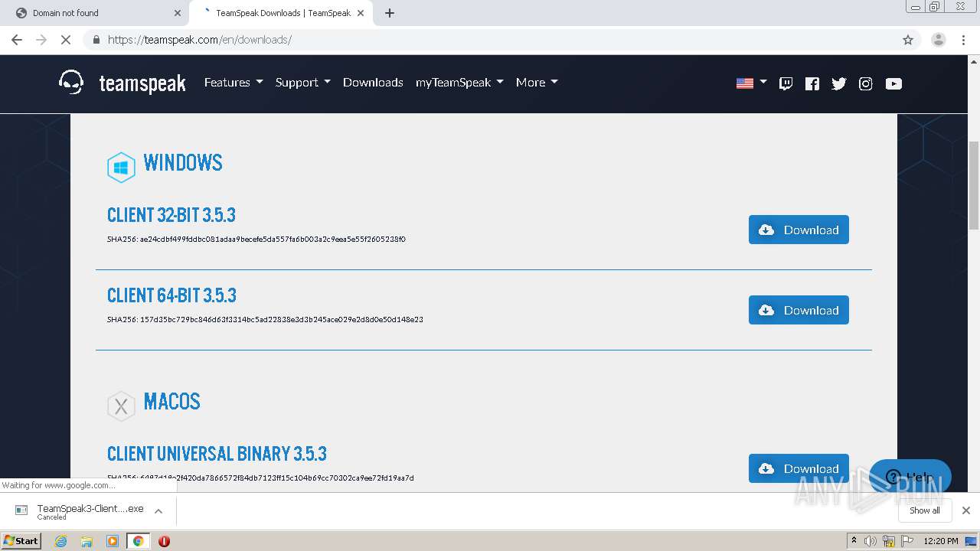Go back with the browser back arrow
The width and height of the screenshot is (980, 551).
click(x=17, y=40)
